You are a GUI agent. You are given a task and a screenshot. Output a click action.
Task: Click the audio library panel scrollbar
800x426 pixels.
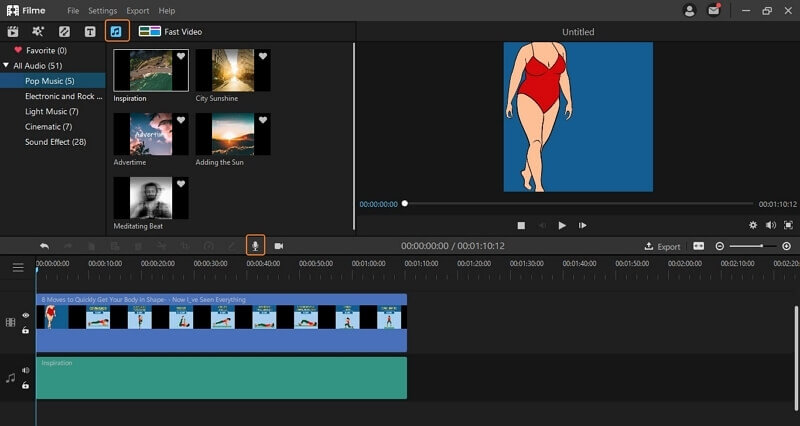(x=354, y=136)
